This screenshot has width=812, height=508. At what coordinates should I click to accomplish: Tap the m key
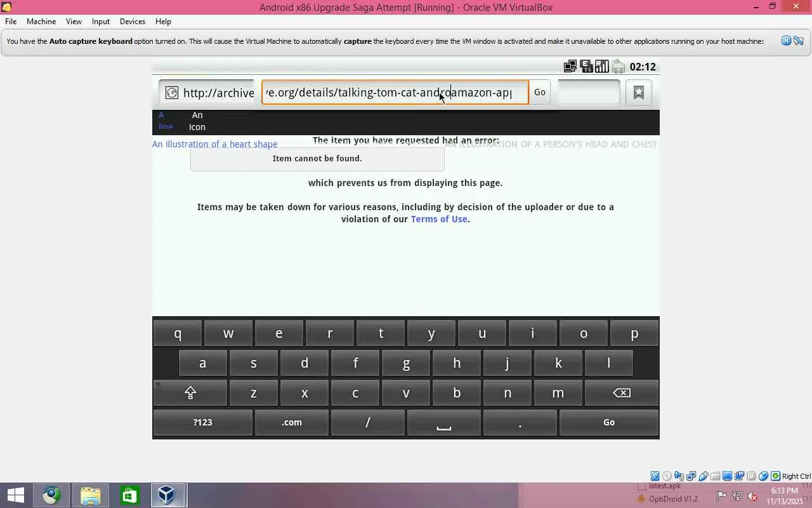tap(558, 393)
